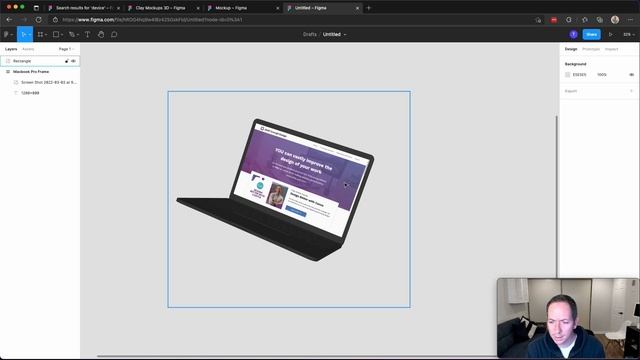640x360 pixels.
Task: Open the Frame tool dropdown arrow
Action: [46, 35]
